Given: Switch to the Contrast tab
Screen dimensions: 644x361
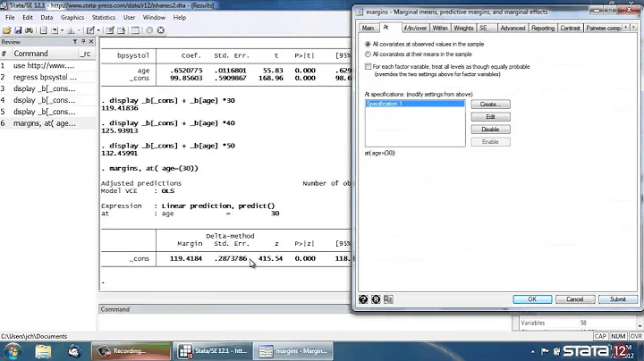Looking at the screenshot, I should [570, 28].
